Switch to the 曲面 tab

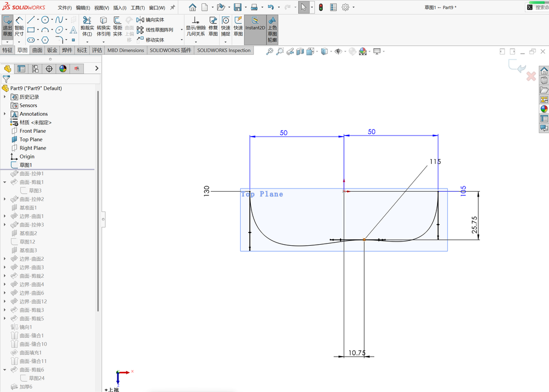click(37, 50)
